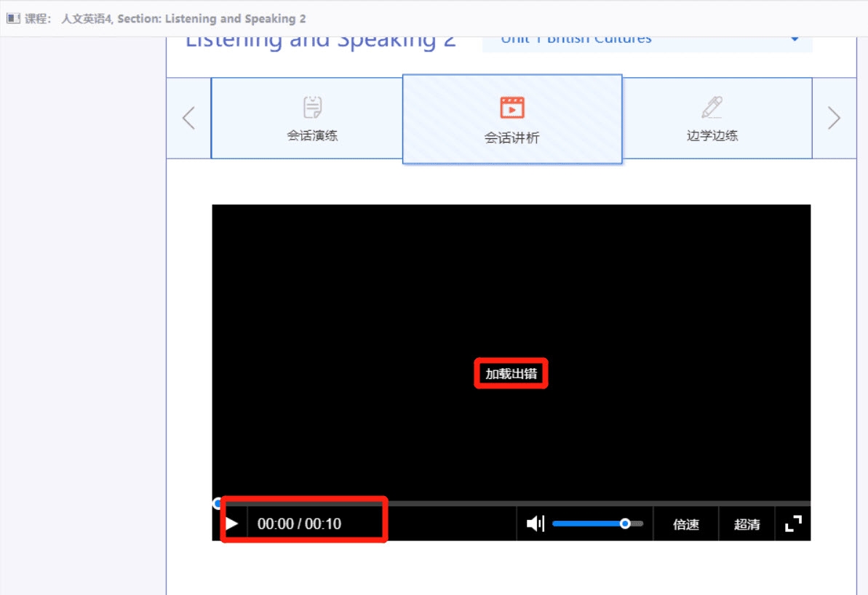Click the 人文英语4 course title text
Screen dimensions: 868x595
coord(87,18)
